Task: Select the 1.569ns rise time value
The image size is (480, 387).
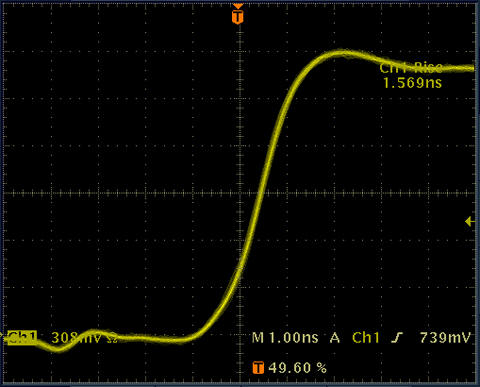Action: 412,83
